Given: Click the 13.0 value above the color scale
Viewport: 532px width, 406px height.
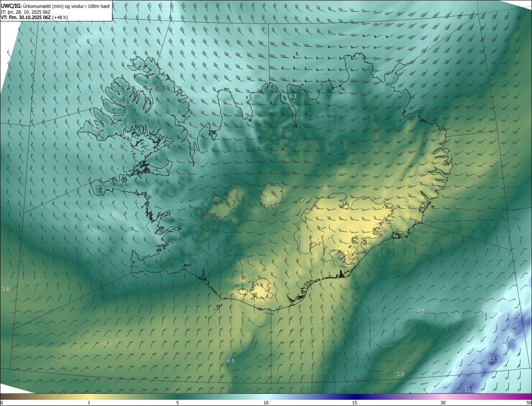Looking at the screenshot, I should coord(470,390).
